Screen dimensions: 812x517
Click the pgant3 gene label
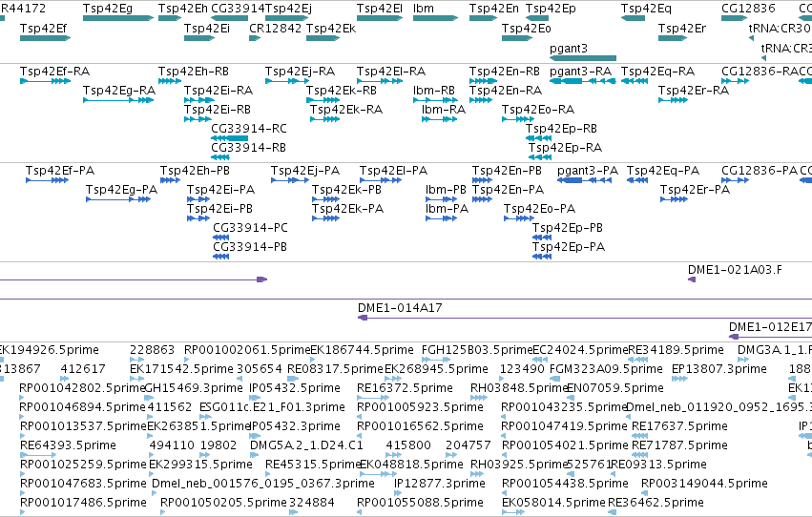click(569, 48)
